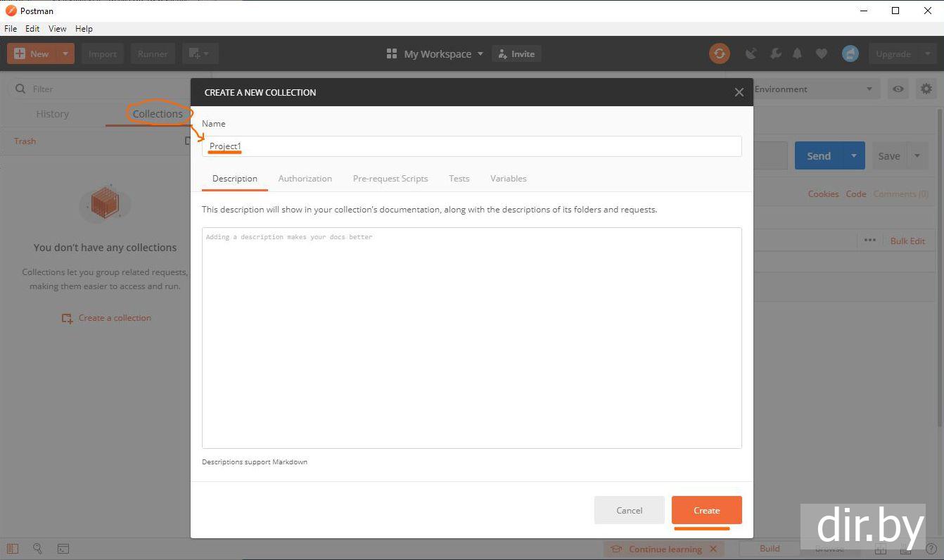
Task: Open the Help menu
Action: (x=84, y=29)
